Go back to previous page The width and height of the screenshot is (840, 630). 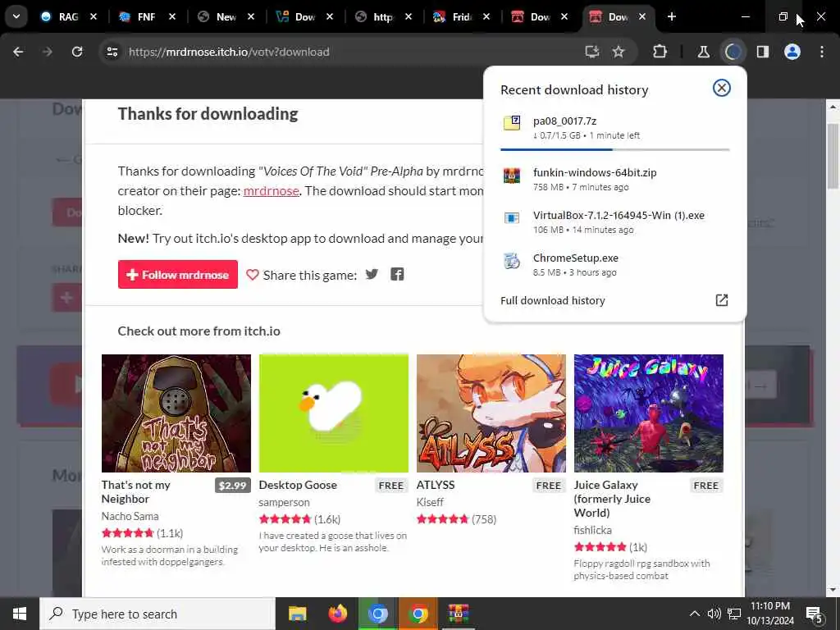click(x=18, y=52)
